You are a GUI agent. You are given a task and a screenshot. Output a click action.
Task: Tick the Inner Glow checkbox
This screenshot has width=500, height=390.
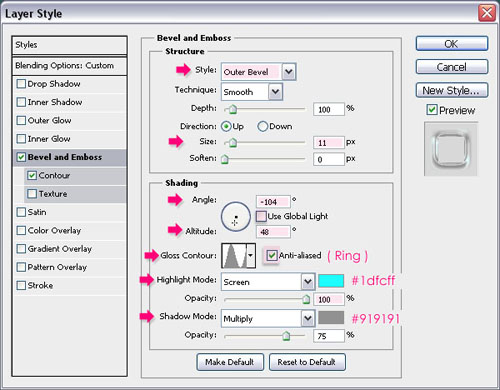[21, 139]
